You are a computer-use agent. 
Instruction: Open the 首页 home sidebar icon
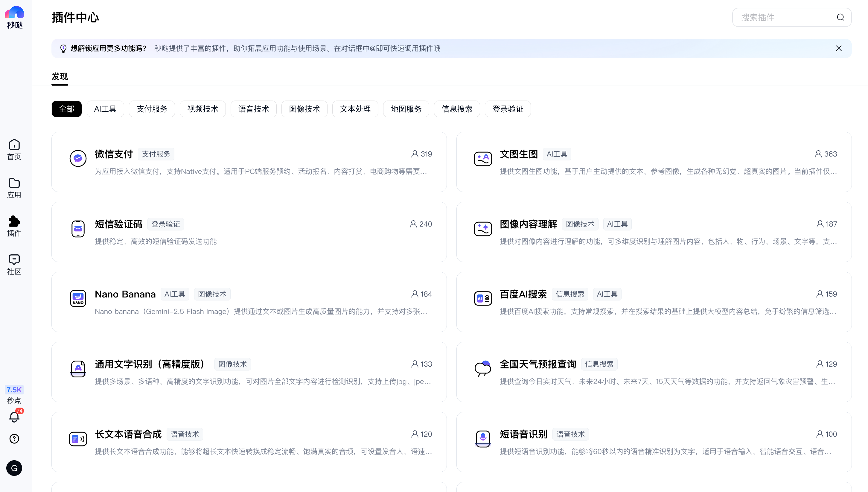tap(14, 149)
